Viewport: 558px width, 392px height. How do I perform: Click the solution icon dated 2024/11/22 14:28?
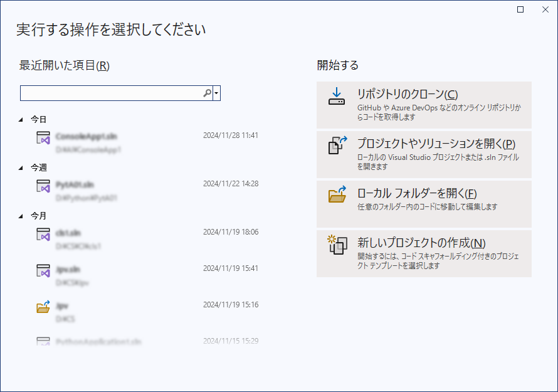click(43, 187)
